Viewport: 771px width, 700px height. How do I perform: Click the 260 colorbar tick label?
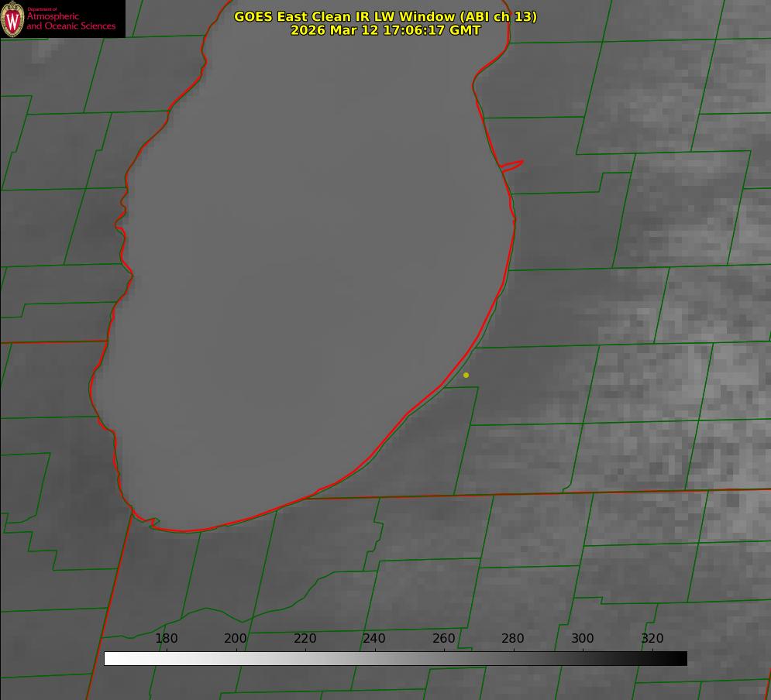(444, 638)
